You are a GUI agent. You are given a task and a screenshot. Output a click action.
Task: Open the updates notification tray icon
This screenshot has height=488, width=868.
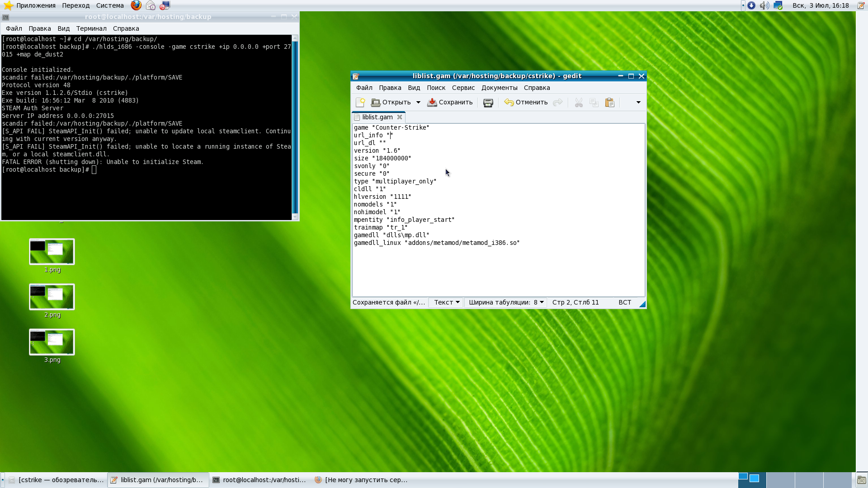pos(751,5)
